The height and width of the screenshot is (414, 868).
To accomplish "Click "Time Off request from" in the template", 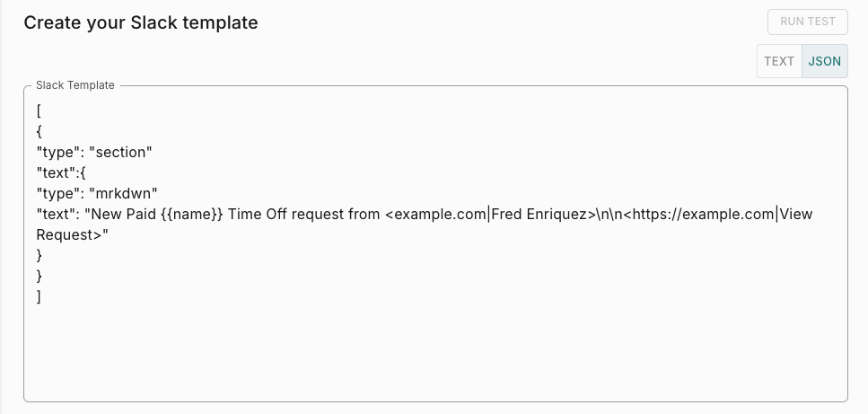I will coord(303,215).
